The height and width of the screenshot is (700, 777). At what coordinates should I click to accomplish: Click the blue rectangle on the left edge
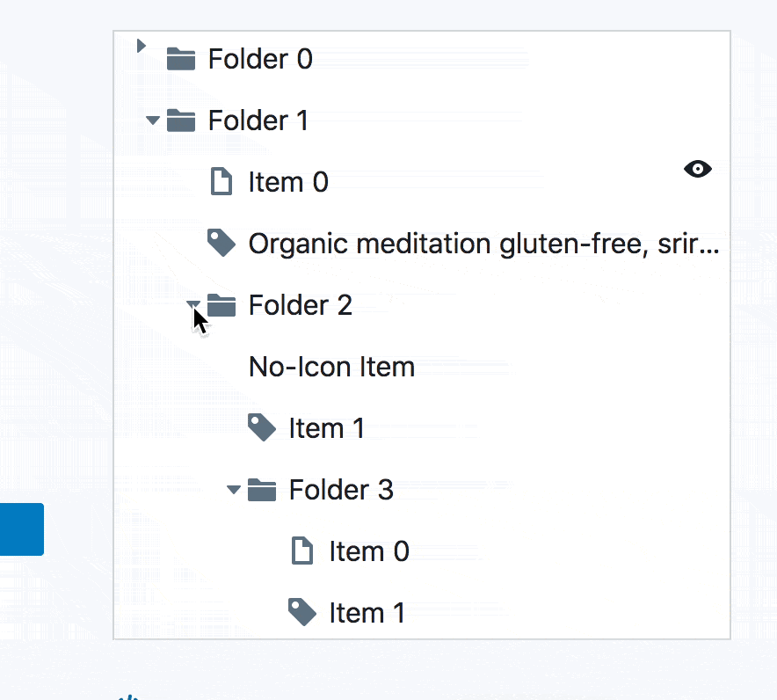point(21,529)
